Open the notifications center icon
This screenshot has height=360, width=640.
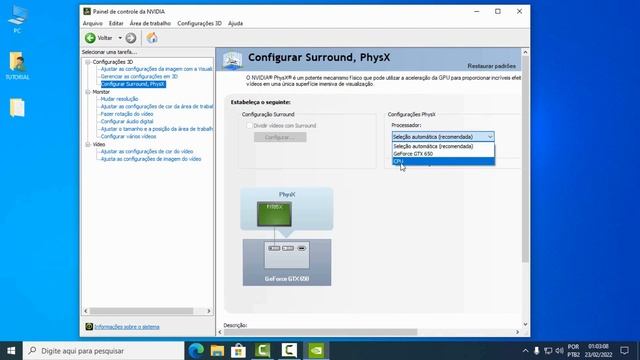point(624,351)
